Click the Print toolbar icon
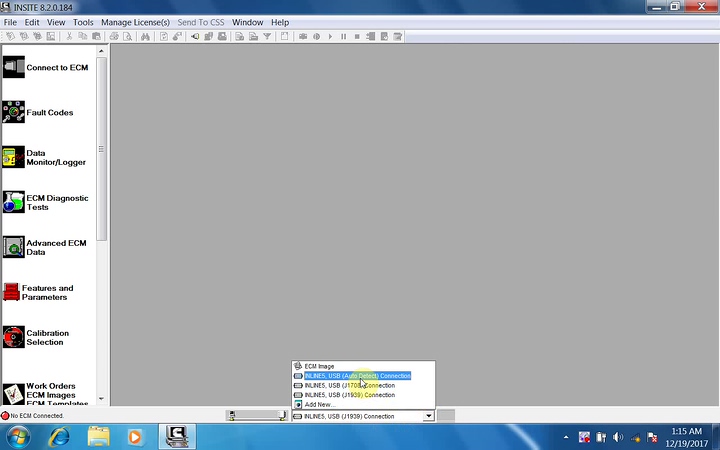 (114, 36)
